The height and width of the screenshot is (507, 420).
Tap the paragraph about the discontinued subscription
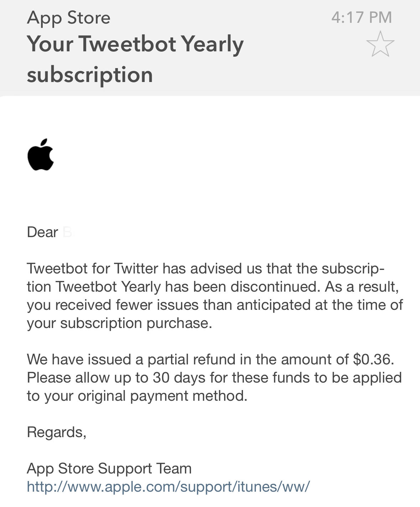[215, 296]
